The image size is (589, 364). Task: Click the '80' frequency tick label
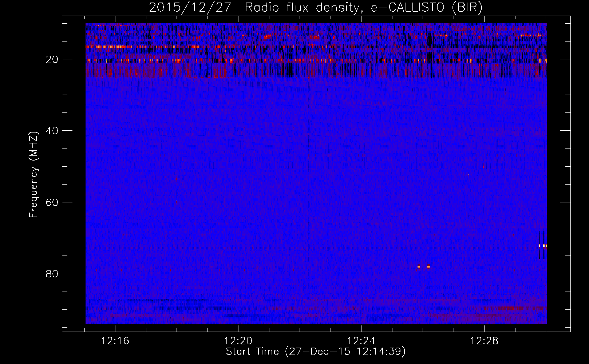(52, 274)
